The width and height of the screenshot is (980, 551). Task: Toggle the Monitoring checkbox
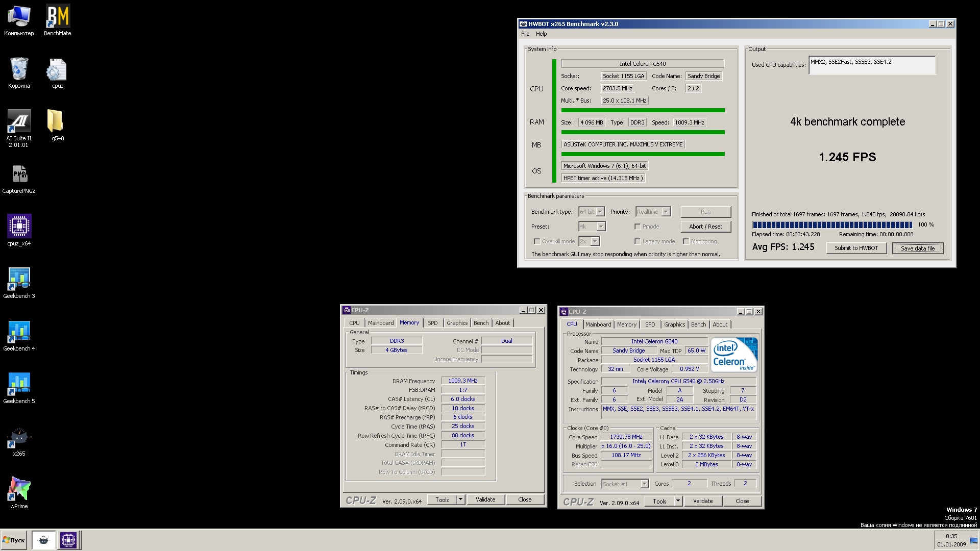(686, 241)
